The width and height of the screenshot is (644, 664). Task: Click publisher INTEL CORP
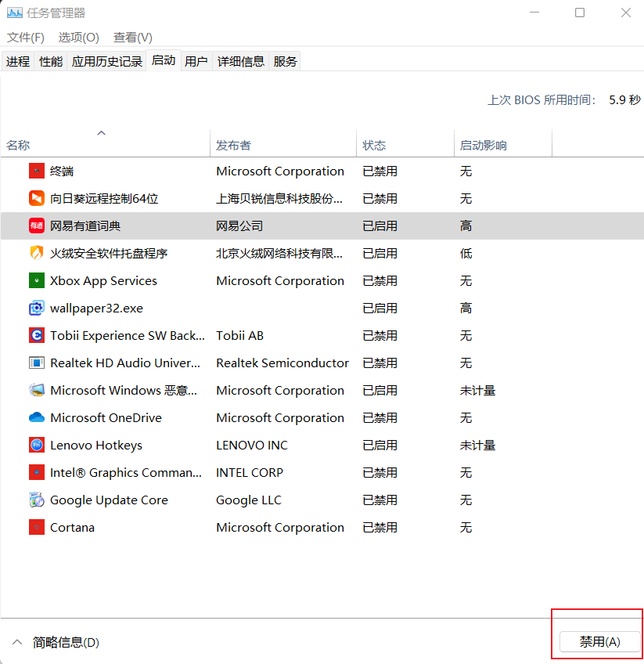(x=250, y=473)
